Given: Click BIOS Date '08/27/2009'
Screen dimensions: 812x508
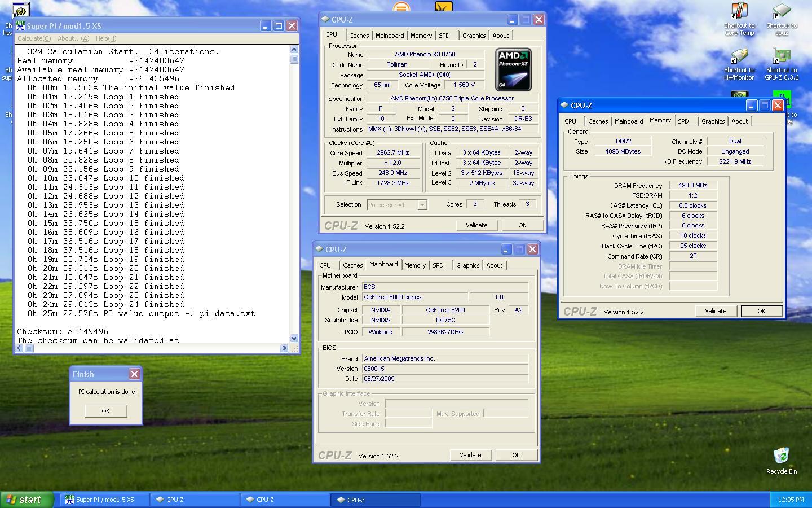Looking at the screenshot, I should click(445, 379).
